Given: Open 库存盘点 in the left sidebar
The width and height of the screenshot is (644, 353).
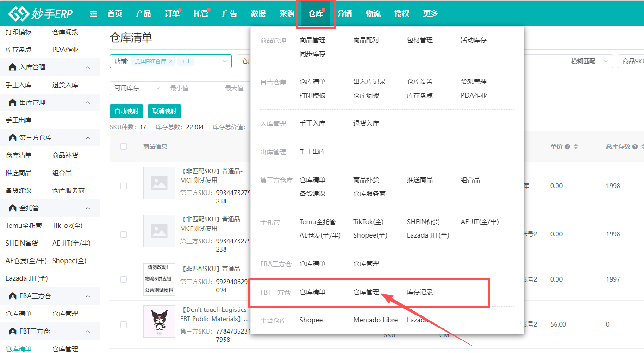Looking at the screenshot, I should tap(19, 50).
